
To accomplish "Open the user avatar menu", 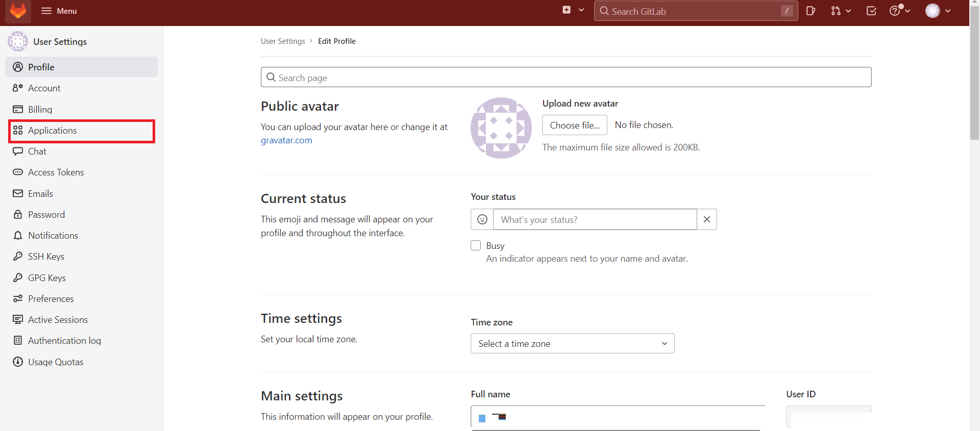I will tap(938, 11).
